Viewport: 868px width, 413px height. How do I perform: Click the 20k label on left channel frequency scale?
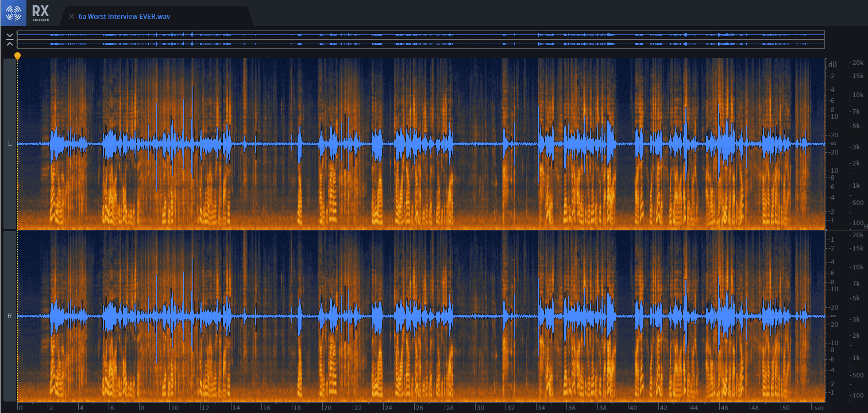pyautogui.click(x=858, y=63)
